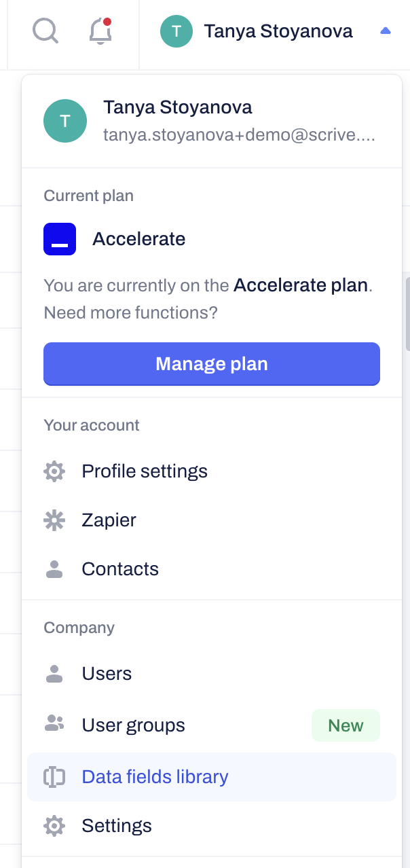The height and width of the screenshot is (868, 410).
Task: Click the Users person icon
Action: point(54,674)
